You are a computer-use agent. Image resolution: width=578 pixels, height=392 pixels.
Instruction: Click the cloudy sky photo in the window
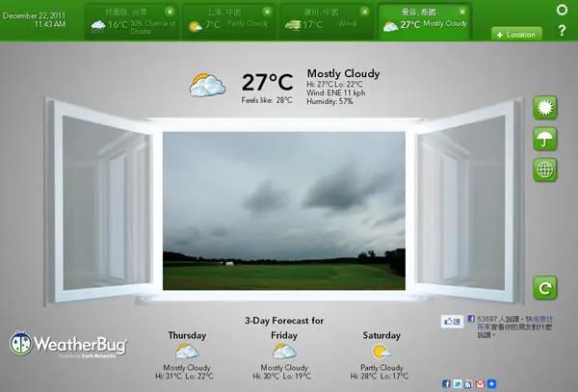(x=284, y=211)
